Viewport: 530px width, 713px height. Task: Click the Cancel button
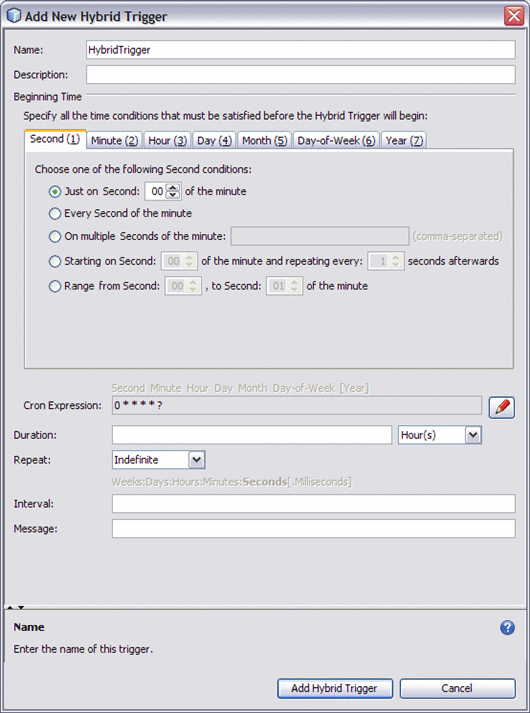pos(457,688)
